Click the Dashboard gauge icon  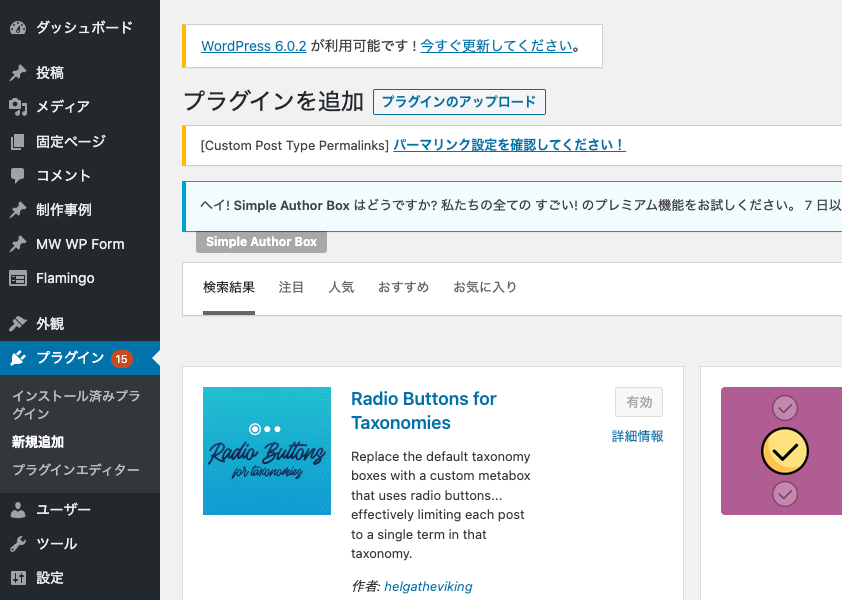(18, 27)
